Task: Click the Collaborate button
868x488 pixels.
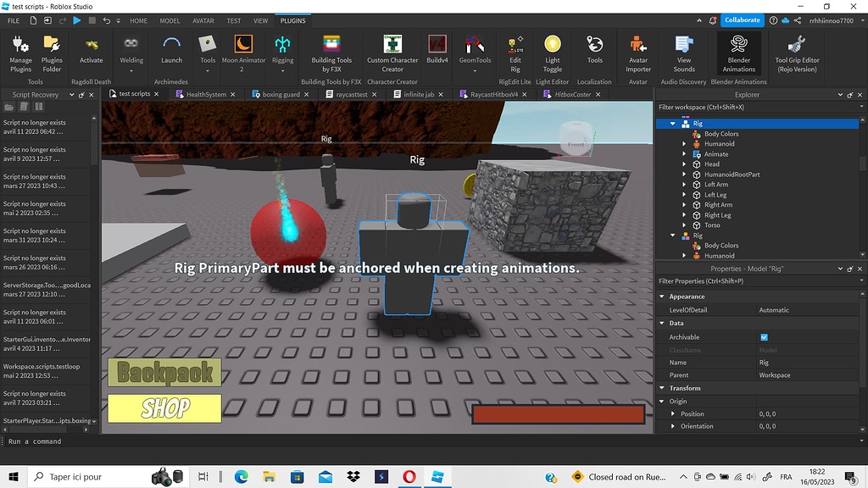Action: (x=741, y=19)
